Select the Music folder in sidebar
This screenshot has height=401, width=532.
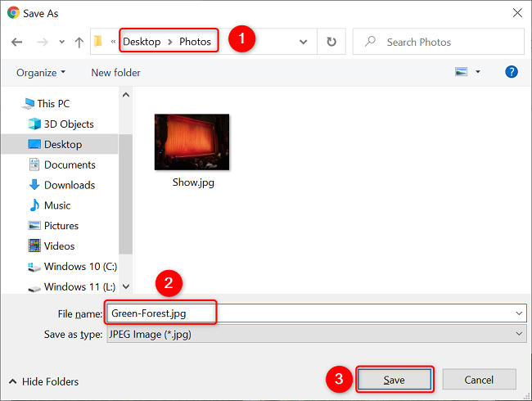[50, 205]
